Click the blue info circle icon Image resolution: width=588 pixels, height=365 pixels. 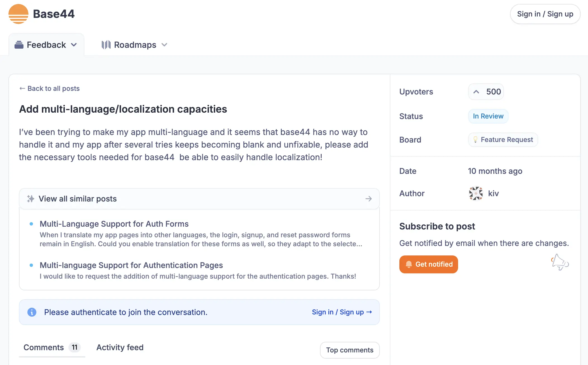[32, 312]
